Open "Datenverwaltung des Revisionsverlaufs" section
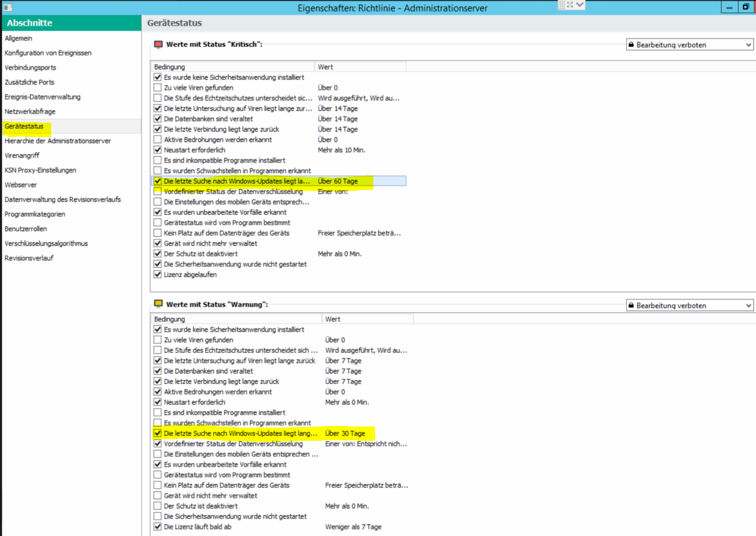The image size is (756, 536). pyautogui.click(x=63, y=199)
